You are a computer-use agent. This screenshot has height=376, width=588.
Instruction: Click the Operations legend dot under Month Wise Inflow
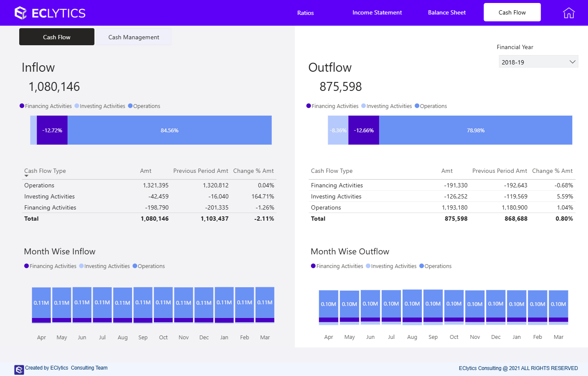point(135,265)
